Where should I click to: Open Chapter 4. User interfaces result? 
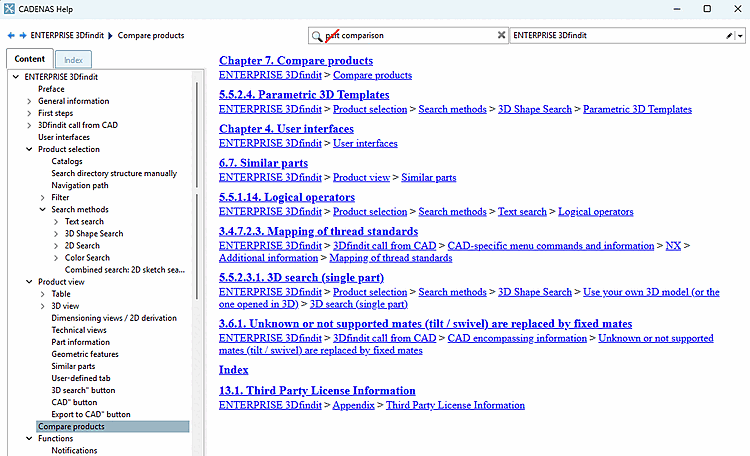(x=287, y=129)
